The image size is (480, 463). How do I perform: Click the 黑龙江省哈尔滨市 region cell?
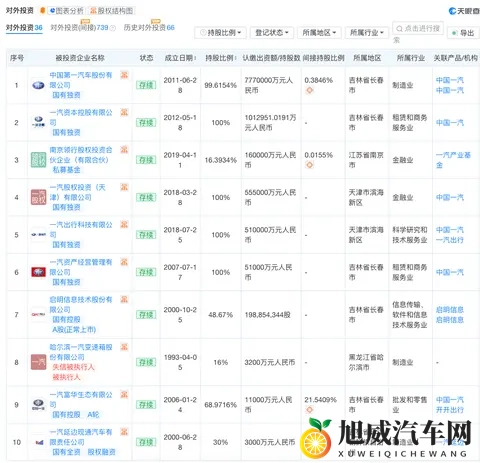coord(366,362)
